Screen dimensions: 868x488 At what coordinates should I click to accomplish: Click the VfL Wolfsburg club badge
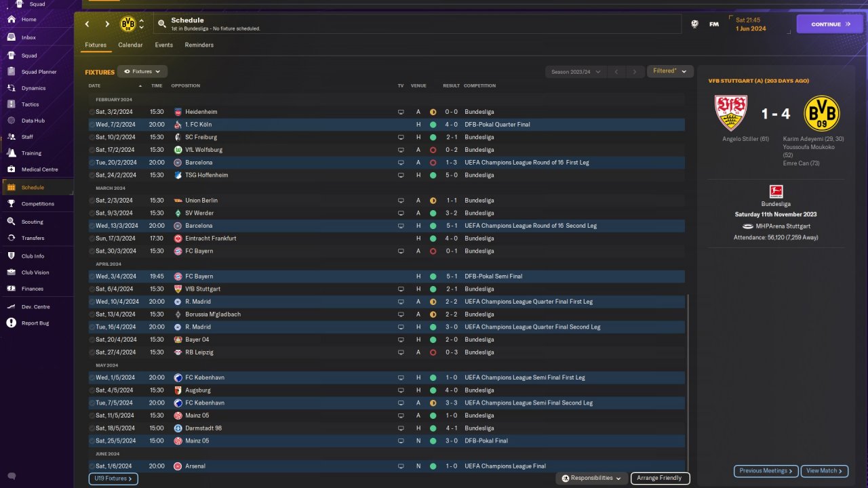click(178, 150)
